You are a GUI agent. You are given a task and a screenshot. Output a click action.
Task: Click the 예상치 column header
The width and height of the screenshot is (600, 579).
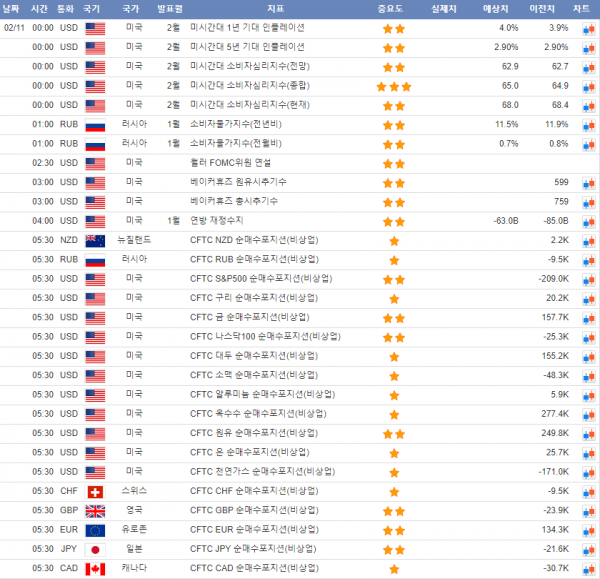click(x=496, y=8)
